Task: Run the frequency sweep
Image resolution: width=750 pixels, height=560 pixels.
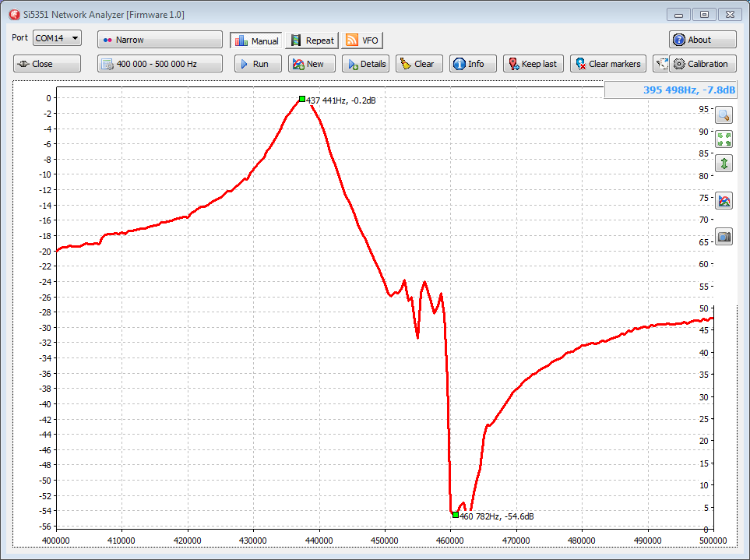Action: 258,64
